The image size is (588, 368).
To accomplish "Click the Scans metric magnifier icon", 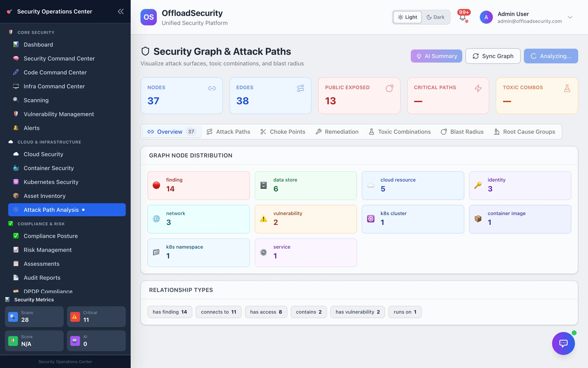I will coord(13,317).
